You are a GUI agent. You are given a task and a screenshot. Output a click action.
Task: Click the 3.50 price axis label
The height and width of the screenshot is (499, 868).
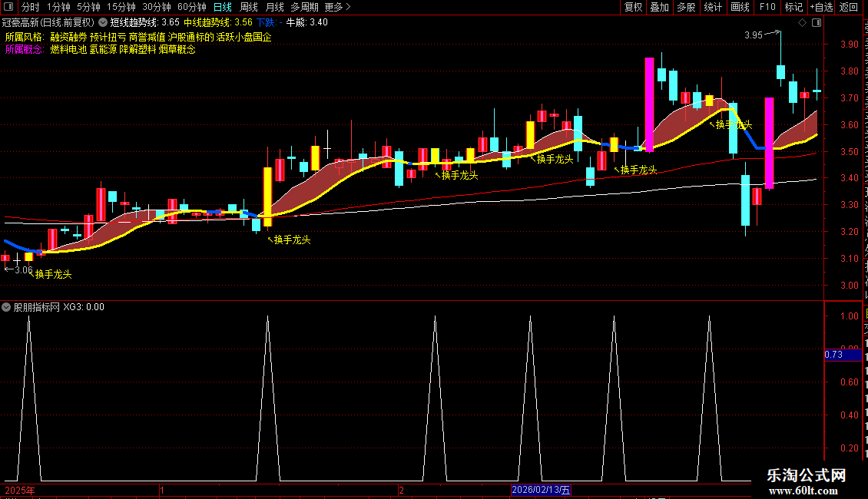click(x=850, y=151)
